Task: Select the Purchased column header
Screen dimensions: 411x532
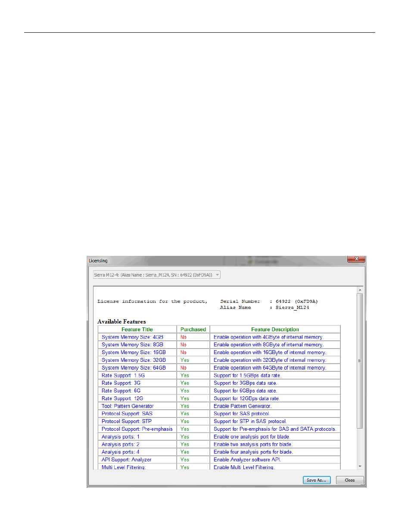Action: pos(193,330)
